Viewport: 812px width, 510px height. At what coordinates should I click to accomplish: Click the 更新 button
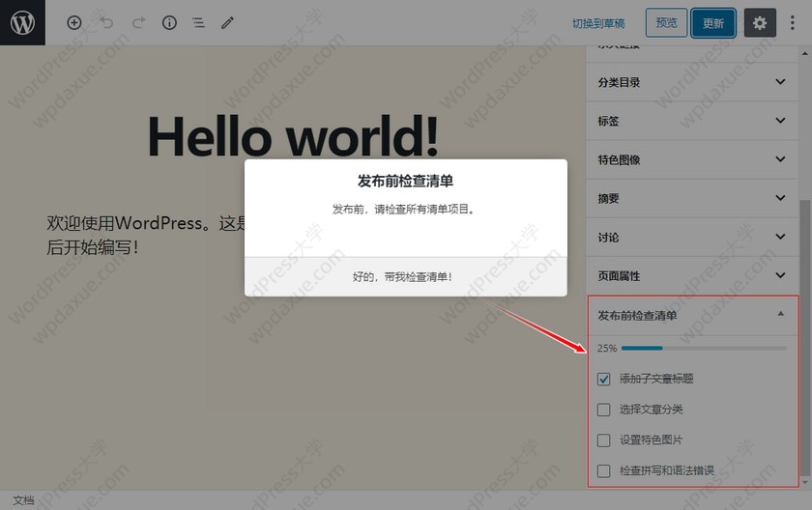click(x=713, y=23)
